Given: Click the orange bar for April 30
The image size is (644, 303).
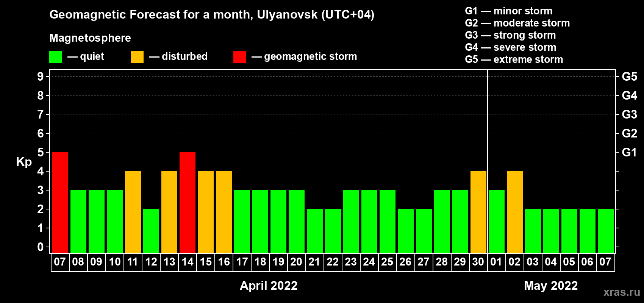Looking at the screenshot, I should coord(478,212).
